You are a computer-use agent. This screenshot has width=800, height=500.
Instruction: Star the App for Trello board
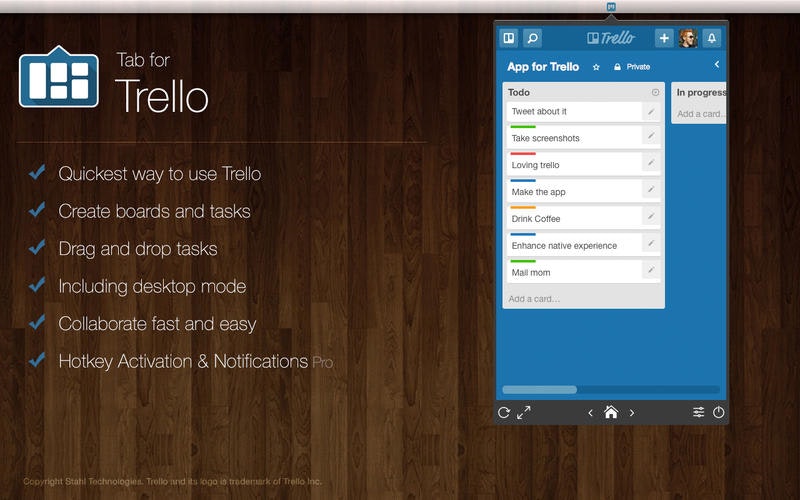[596, 67]
